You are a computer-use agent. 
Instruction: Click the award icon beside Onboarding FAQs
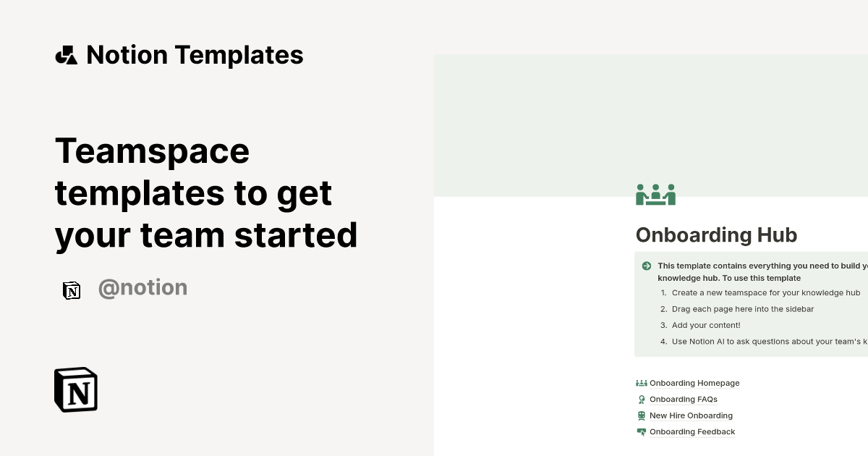(x=641, y=400)
